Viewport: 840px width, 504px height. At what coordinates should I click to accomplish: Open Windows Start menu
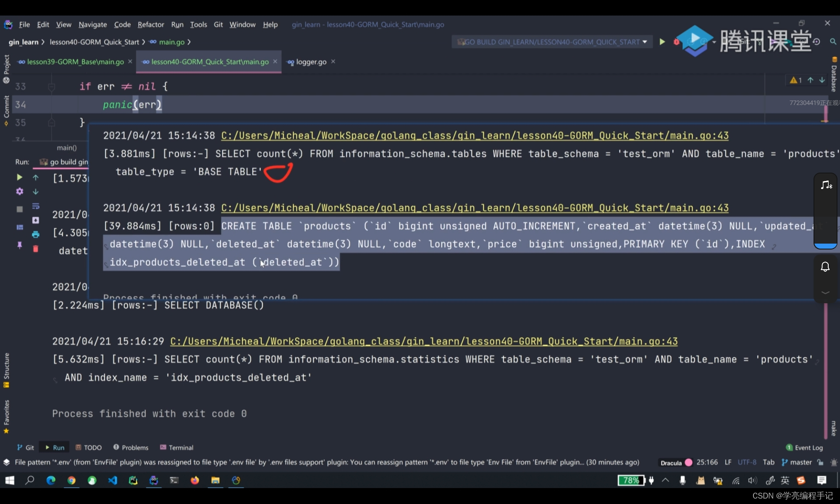[9, 480]
